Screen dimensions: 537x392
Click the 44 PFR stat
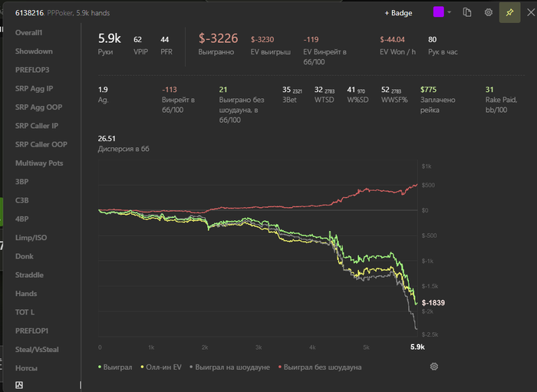tap(165, 40)
